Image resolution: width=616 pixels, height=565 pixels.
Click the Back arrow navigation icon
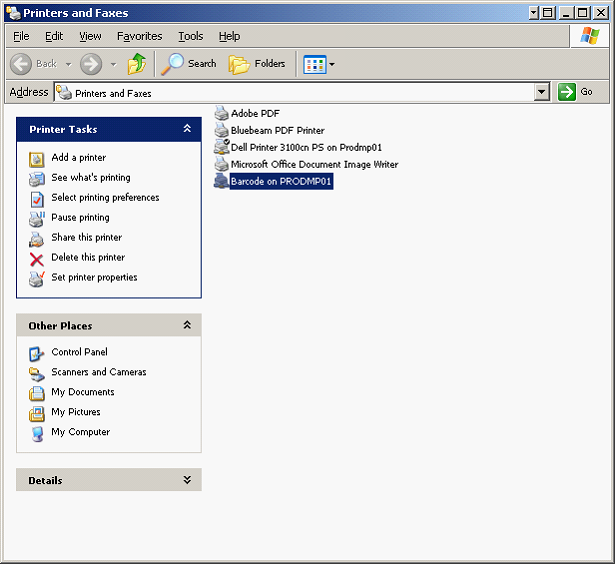click(x=22, y=64)
